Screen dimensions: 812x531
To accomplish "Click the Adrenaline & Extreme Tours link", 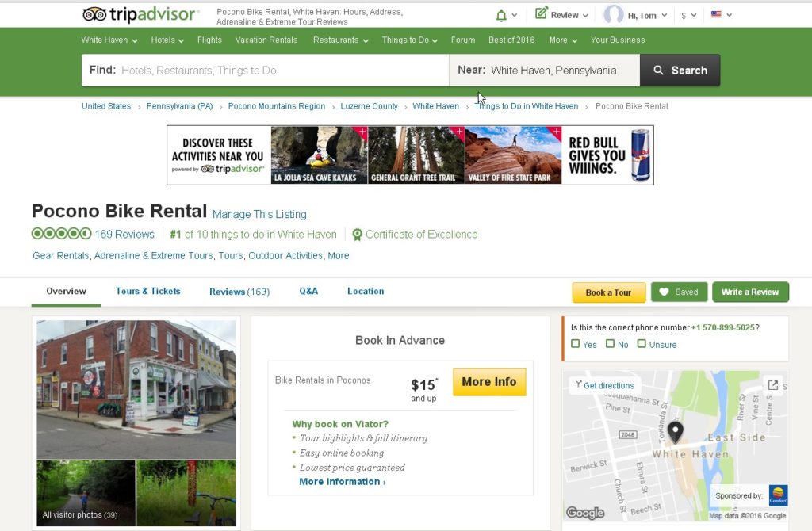I will click(x=153, y=256).
